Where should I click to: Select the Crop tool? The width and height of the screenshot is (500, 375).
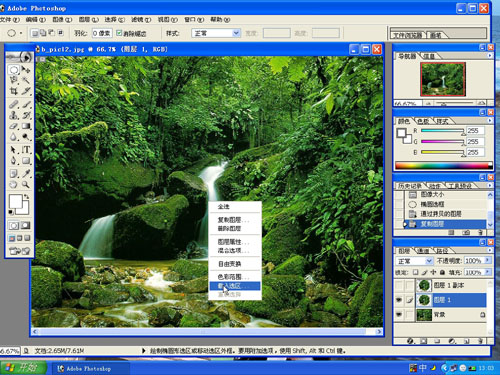pos(13,91)
